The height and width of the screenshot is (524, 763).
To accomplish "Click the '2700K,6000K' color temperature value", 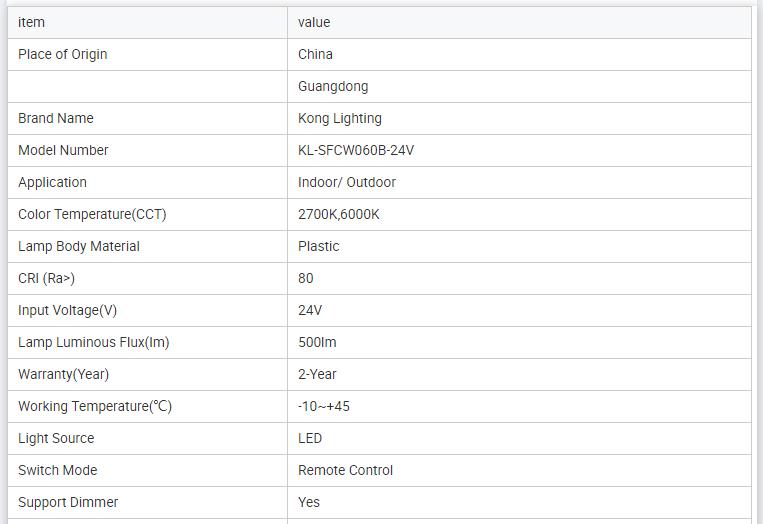I will 339,214.
